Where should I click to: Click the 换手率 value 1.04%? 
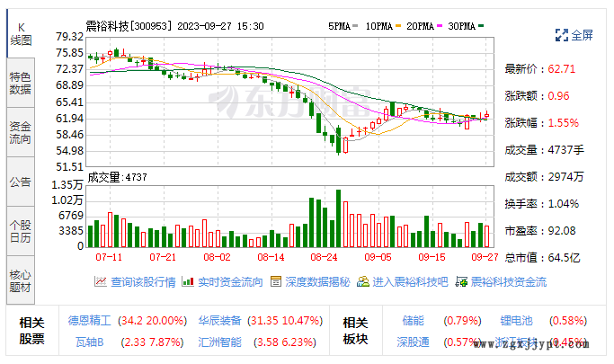point(563,204)
